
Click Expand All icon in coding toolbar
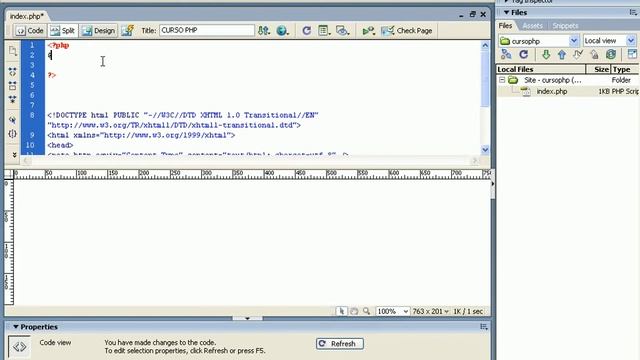(x=13, y=99)
